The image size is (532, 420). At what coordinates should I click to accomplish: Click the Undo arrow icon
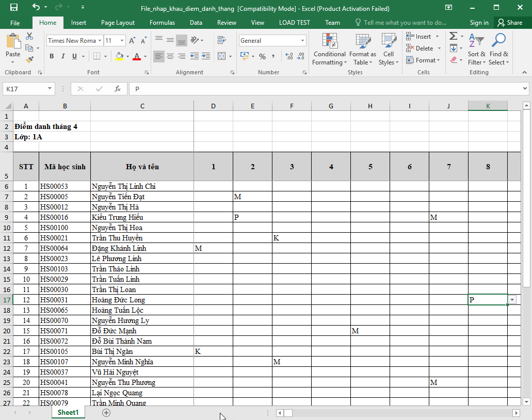tap(36, 7)
